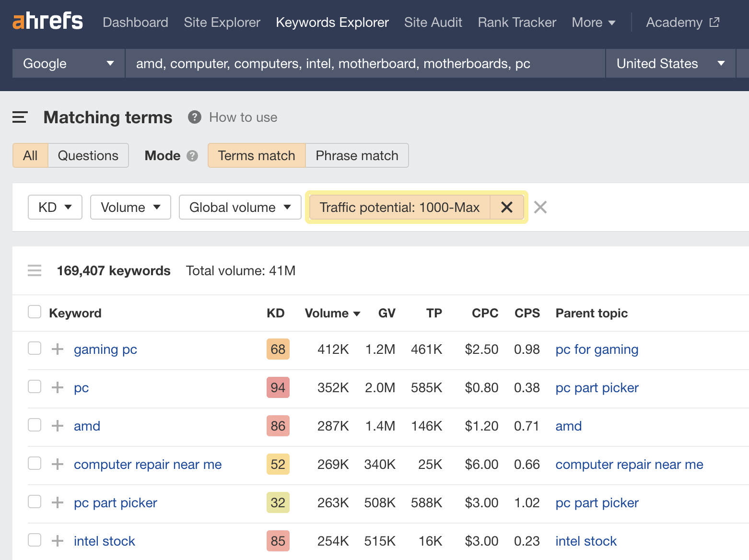The image size is (749, 560).
Task: Check the checkbox for "intel stock"
Action: (34, 540)
